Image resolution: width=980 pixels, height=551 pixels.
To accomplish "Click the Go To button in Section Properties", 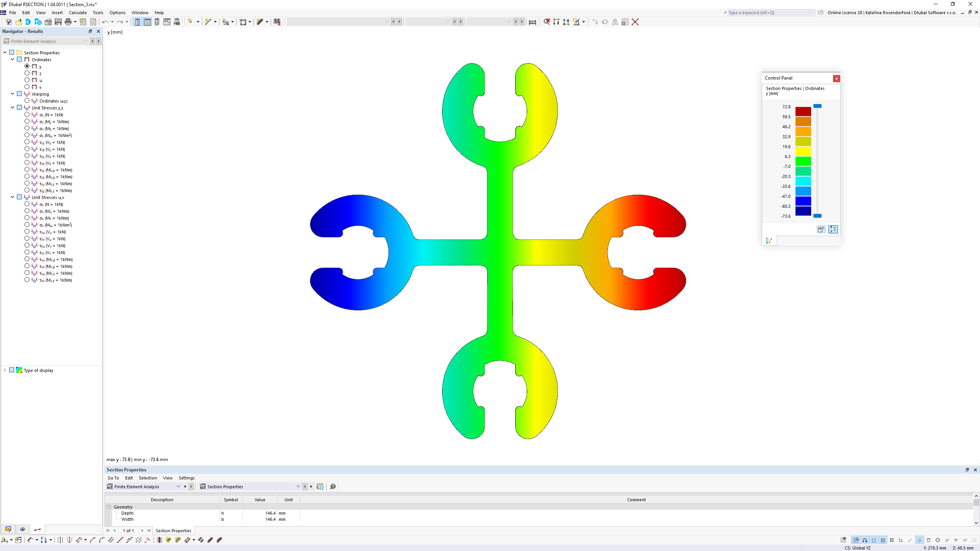I will coord(113,478).
